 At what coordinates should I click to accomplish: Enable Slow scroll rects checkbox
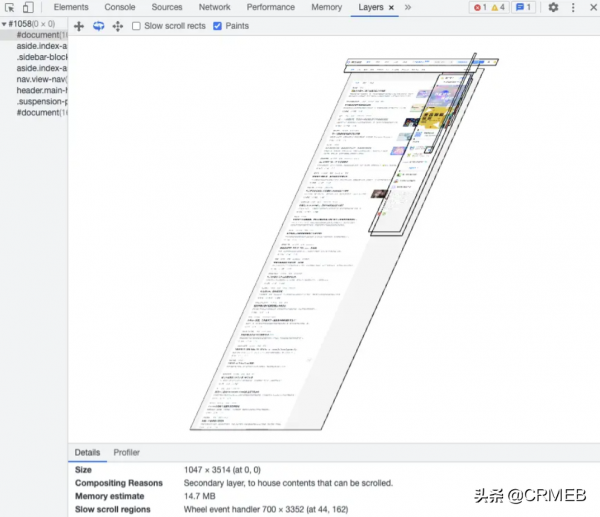coord(137,26)
